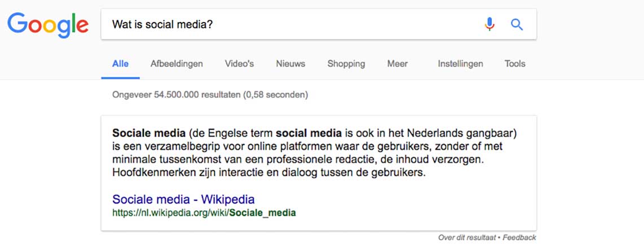
Task: Show Nieuws results
Action: (x=290, y=64)
